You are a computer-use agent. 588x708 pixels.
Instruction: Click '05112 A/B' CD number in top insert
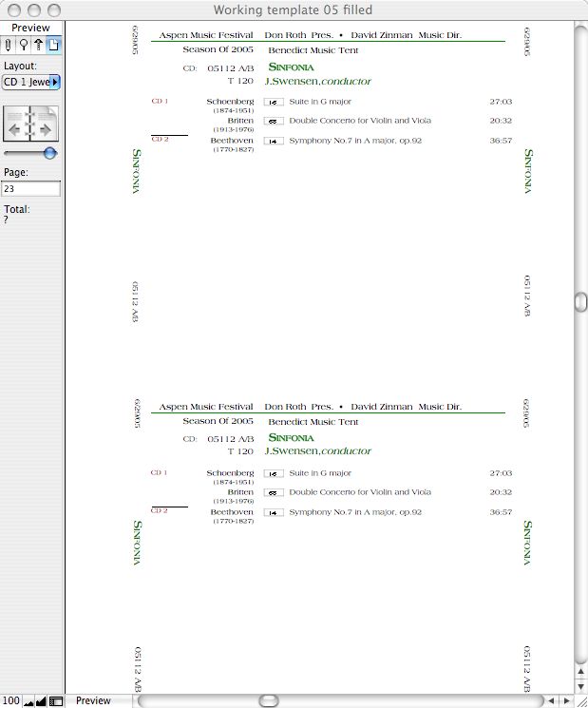(231, 68)
